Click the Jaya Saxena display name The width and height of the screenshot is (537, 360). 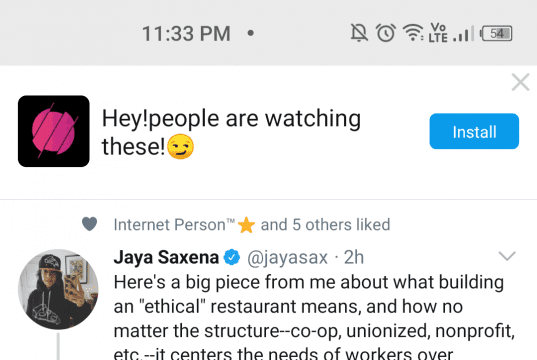point(166,258)
